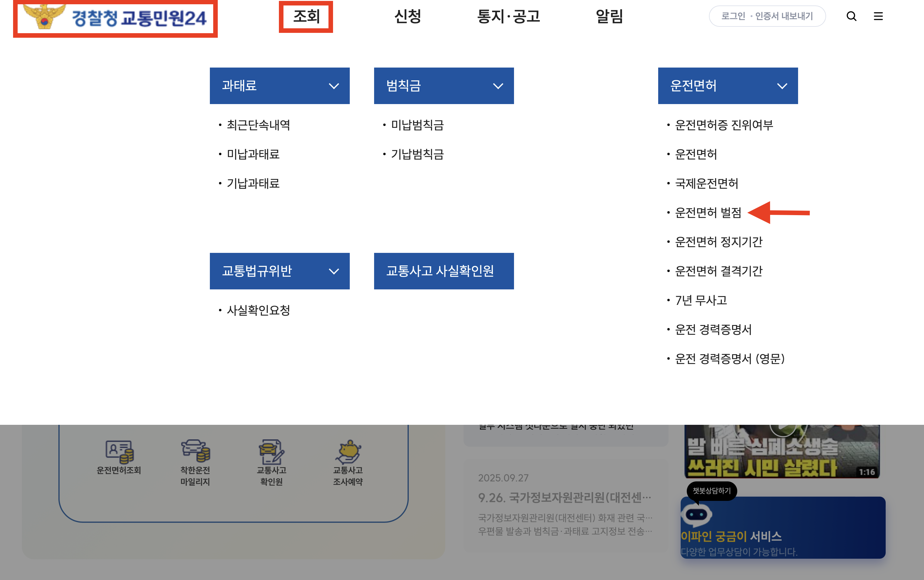Image resolution: width=924 pixels, height=580 pixels.
Task: Open the hamburger menu icon
Action: [878, 16]
